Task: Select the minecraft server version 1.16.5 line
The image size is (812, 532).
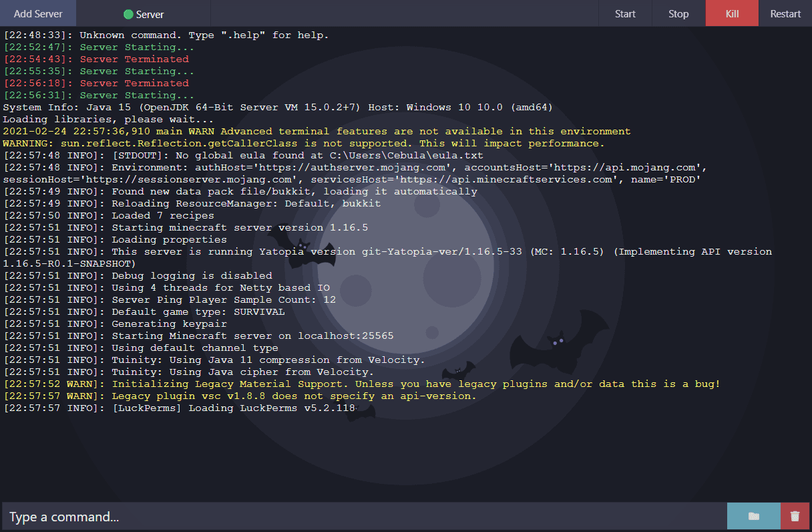Action: [x=220, y=227]
